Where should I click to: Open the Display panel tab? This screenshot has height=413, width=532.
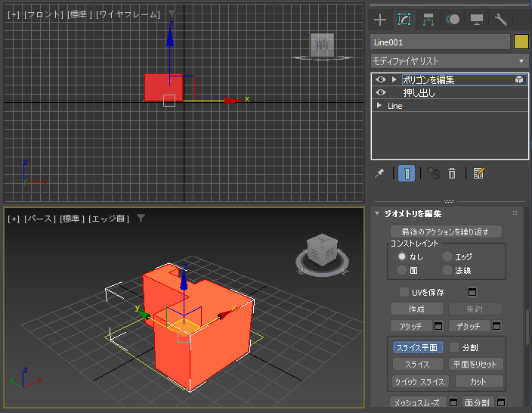click(477, 20)
